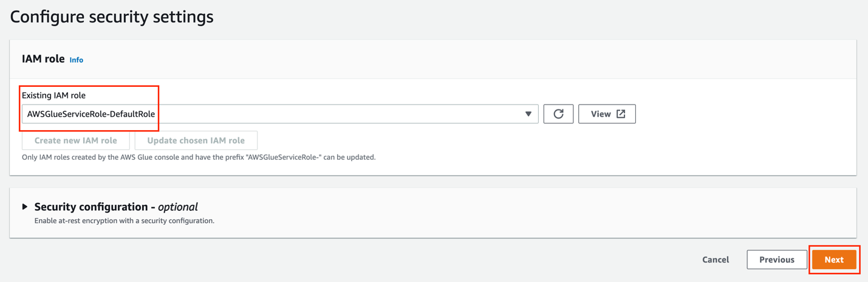Open the Info link beside IAM role
This screenshot has width=868, height=282.
coord(76,60)
